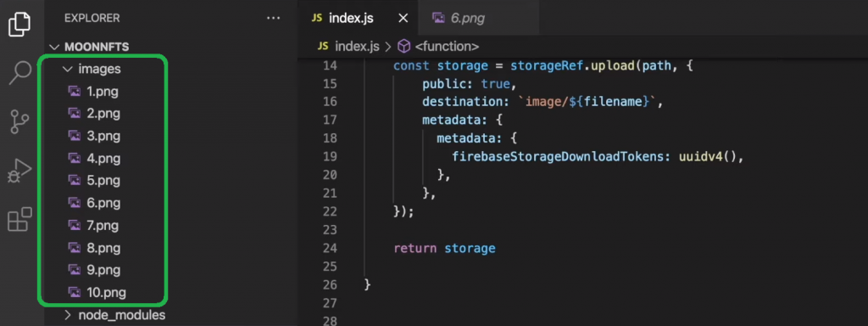
Task: Click index.js in the breadcrumb
Action: pyautogui.click(x=357, y=47)
